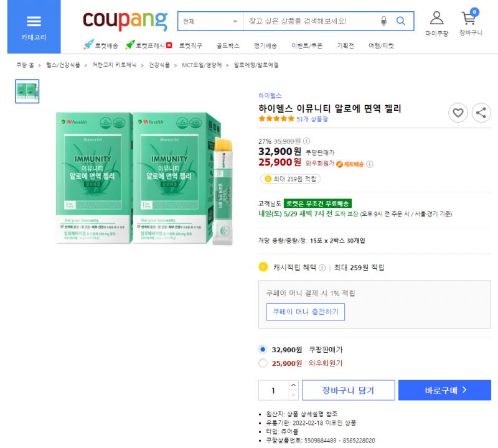Open the 장바구니 cart icon
Image resolution: width=498 pixels, height=448 pixels.
click(x=471, y=22)
